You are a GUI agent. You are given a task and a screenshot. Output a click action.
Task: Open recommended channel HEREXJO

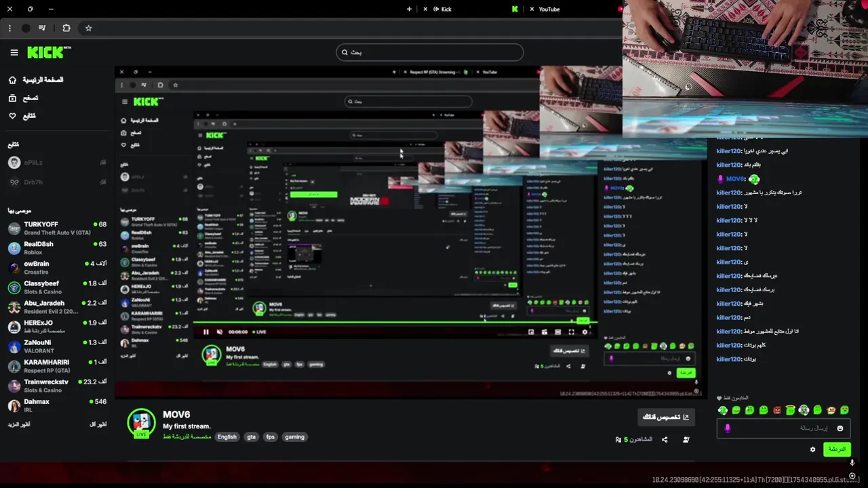57,327
